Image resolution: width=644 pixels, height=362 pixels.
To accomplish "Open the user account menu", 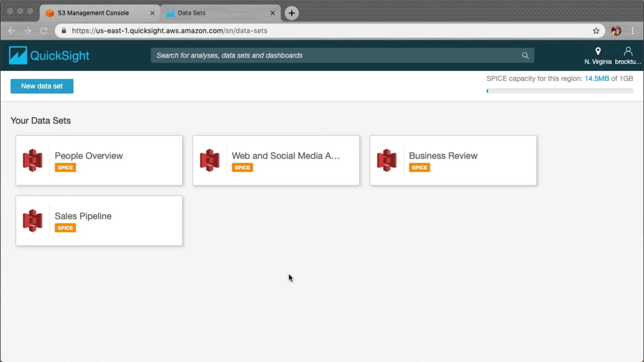I will point(628,56).
